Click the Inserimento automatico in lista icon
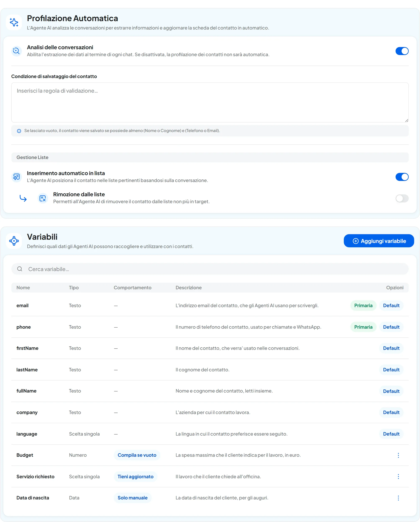This screenshot has width=420, height=522. (16, 177)
